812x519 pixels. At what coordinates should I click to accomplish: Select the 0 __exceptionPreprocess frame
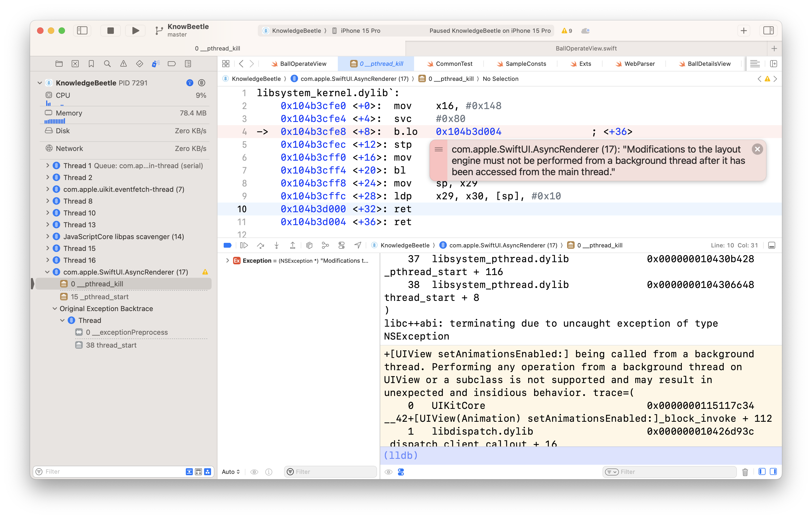tap(124, 332)
